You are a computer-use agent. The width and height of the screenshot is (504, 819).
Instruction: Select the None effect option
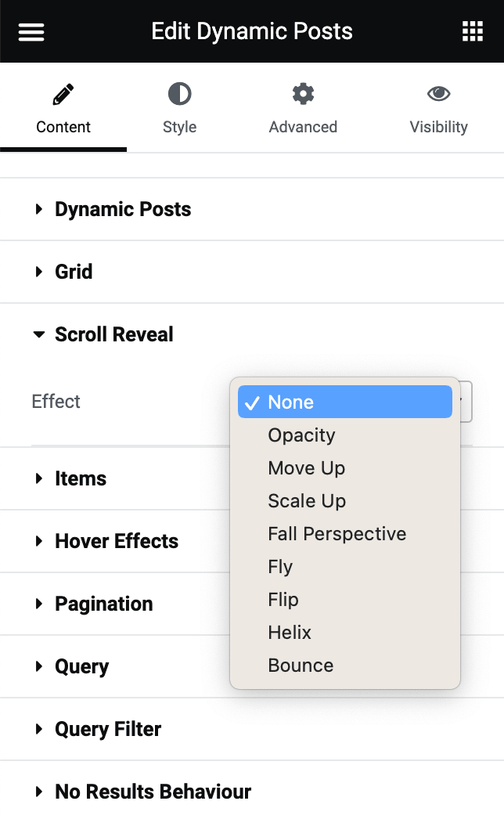tap(344, 402)
